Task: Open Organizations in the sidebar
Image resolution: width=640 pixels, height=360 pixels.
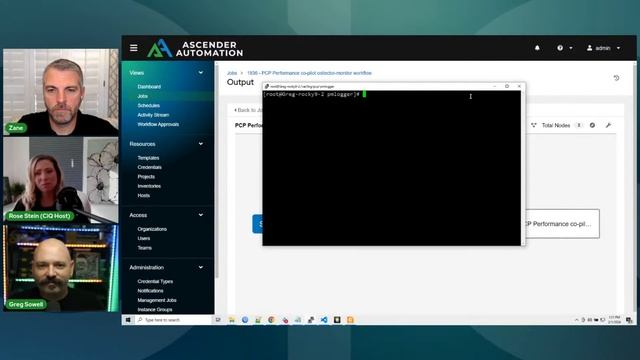Action: (x=152, y=229)
